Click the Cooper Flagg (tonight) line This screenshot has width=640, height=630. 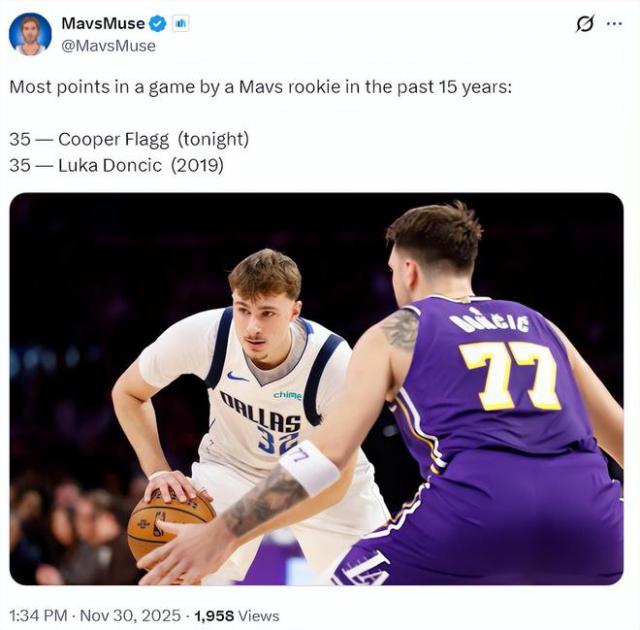pos(129,140)
